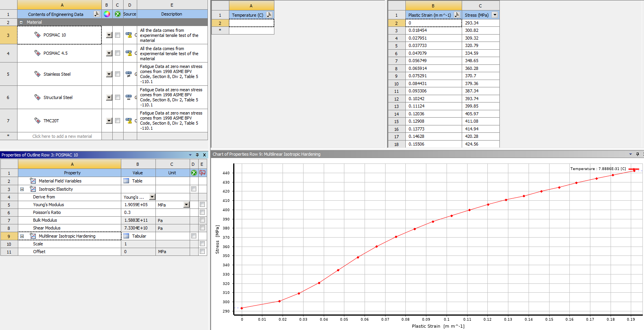Open the Stress (MPa) column dropdown

pos(495,15)
